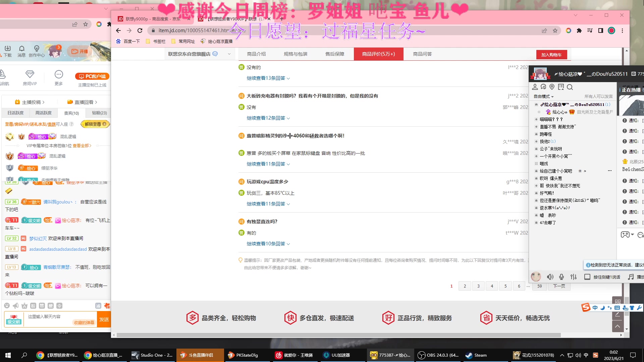Toggle the Sogou Chinese/English mode button
The height and width of the screenshot is (362, 644).
tap(595, 308)
